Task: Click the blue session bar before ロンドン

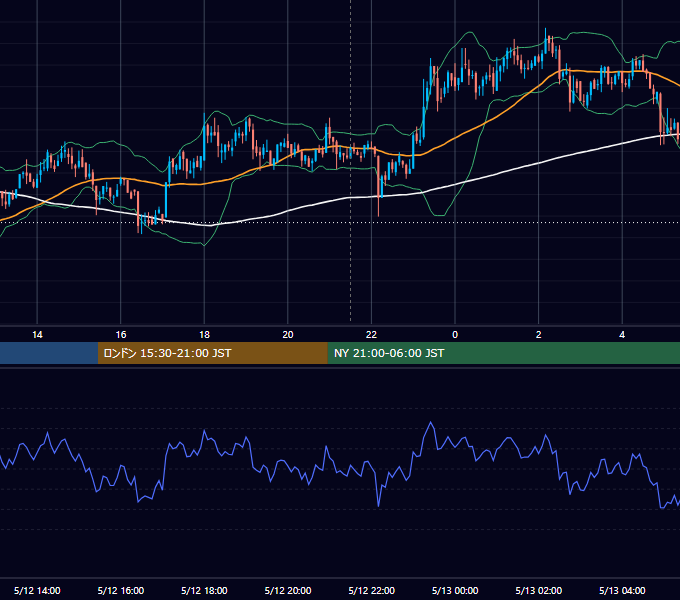Action: click(49, 353)
